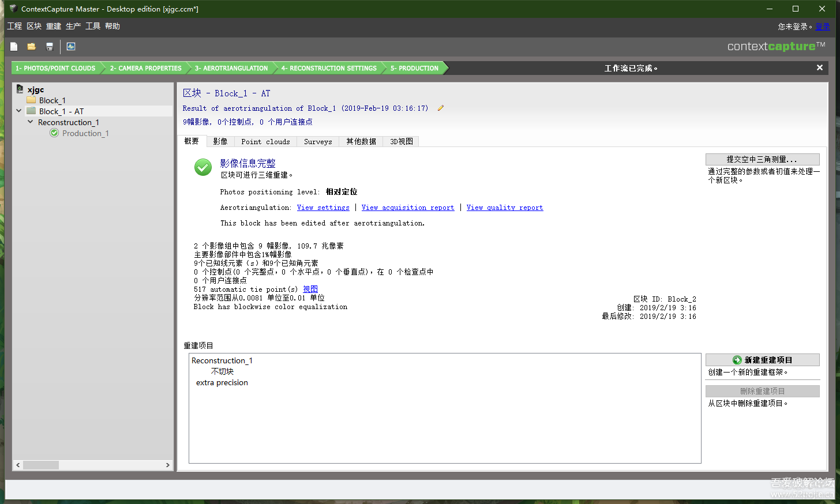Switch to the Point clouds tab
840x504 pixels.
[265, 141]
